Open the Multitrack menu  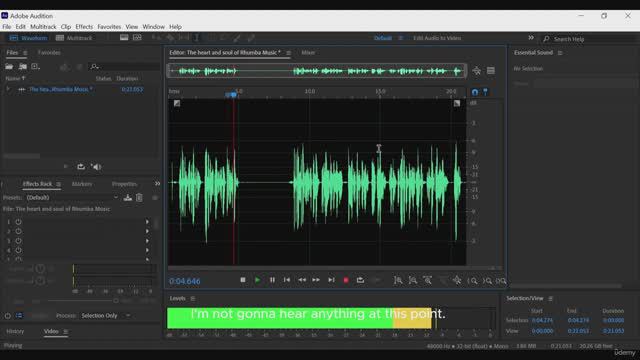tap(43, 27)
